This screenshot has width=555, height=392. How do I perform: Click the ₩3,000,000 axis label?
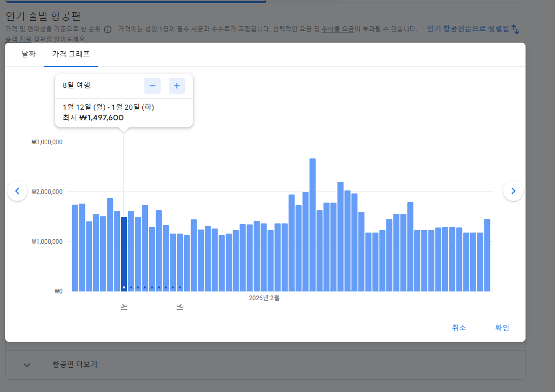pos(47,142)
